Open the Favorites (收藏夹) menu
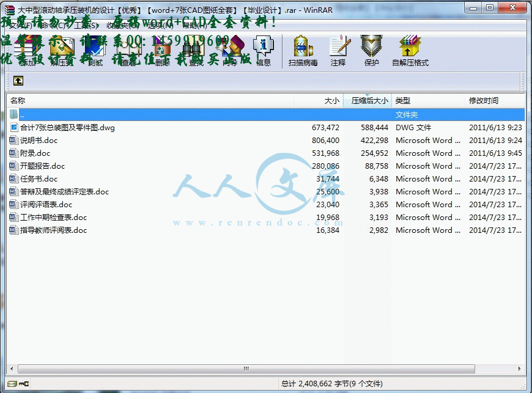 (123, 26)
